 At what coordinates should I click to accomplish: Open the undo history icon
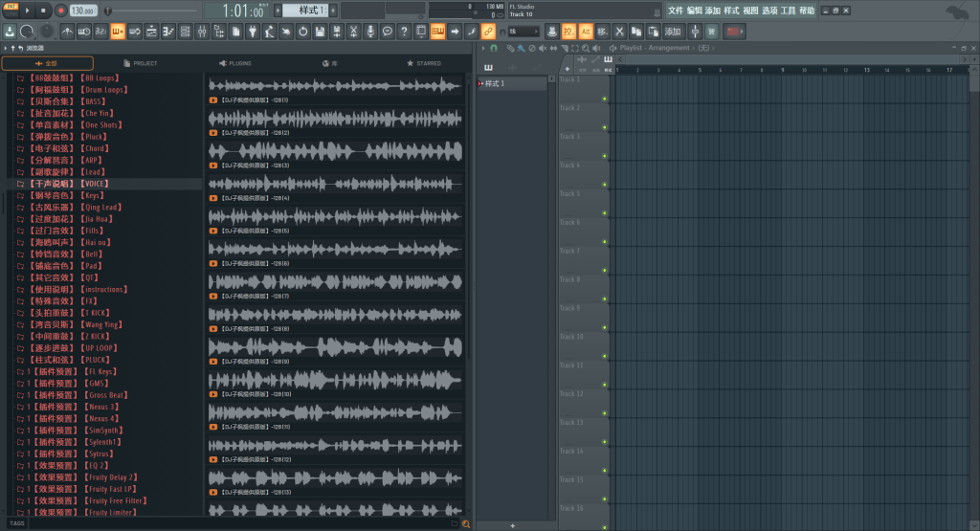(303, 32)
